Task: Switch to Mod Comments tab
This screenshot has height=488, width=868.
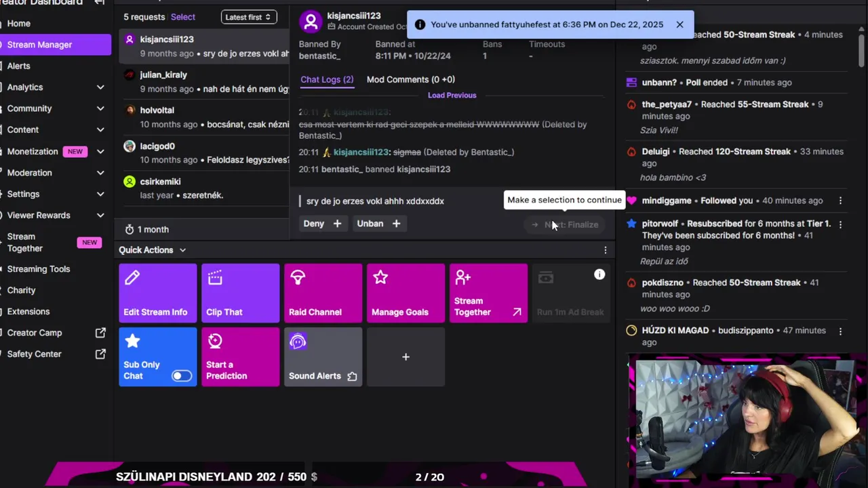Action: (411, 80)
